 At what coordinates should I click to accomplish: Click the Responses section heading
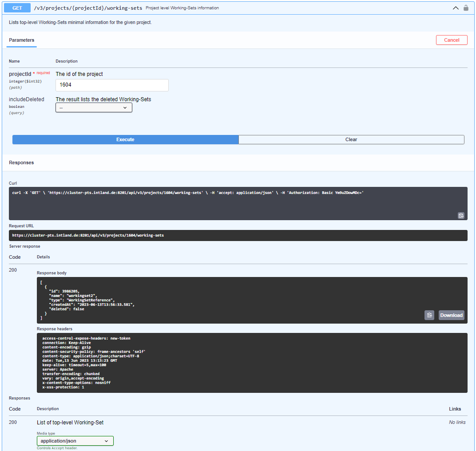[21, 162]
